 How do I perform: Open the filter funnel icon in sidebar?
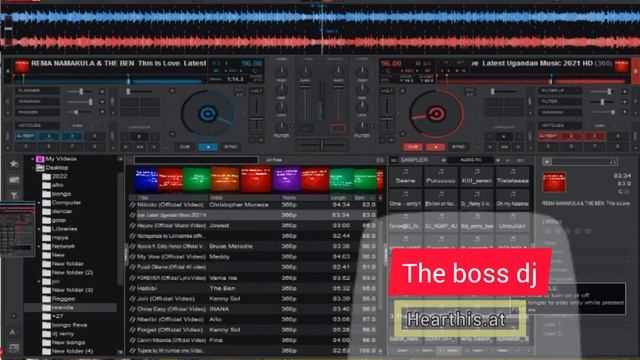point(13,196)
